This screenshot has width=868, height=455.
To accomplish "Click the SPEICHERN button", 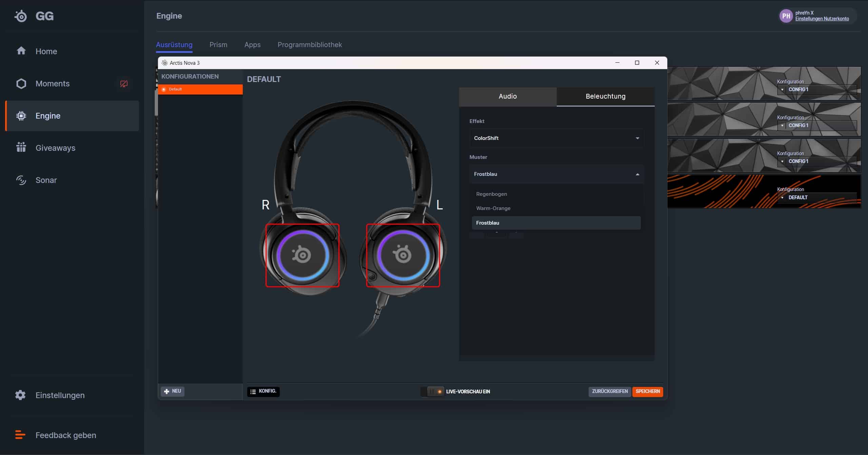I will [x=647, y=391].
